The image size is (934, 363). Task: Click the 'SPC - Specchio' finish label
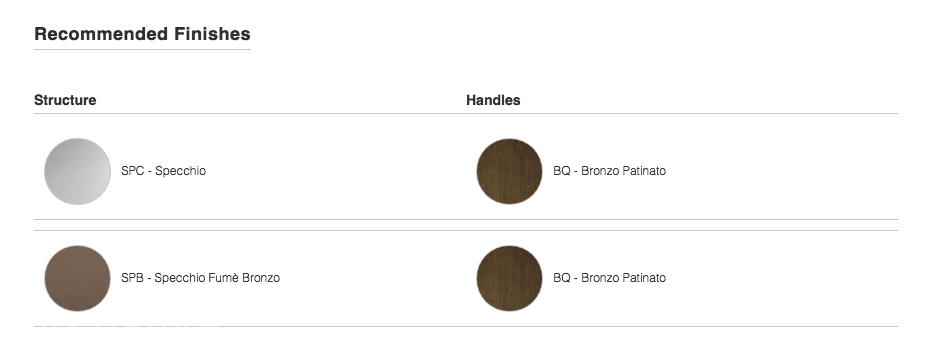(163, 171)
